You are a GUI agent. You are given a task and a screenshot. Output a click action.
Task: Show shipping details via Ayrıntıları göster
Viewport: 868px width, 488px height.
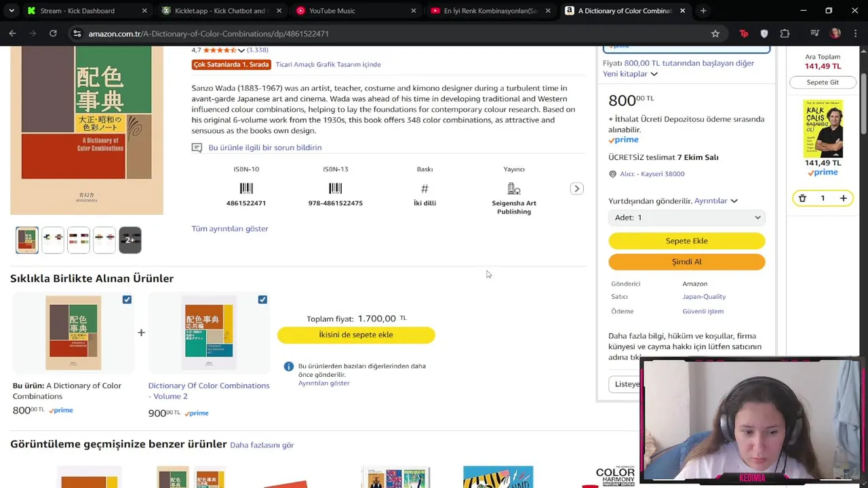(x=323, y=383)
